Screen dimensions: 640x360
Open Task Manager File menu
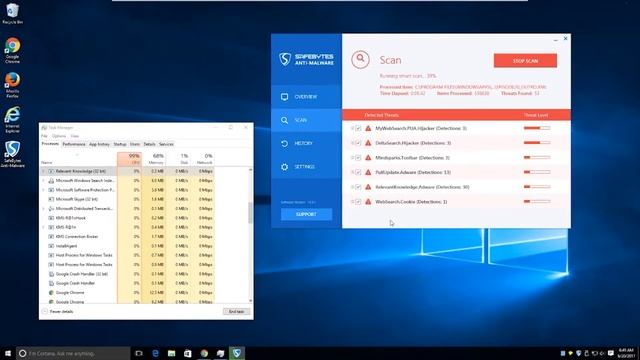44,136
